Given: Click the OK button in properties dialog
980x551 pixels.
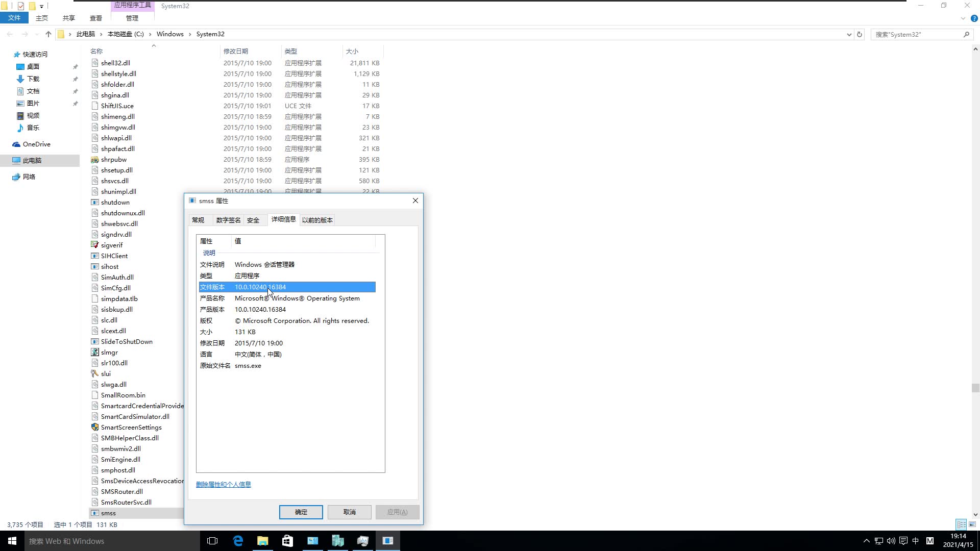Looking at the screenshot, I should (301, 512).
